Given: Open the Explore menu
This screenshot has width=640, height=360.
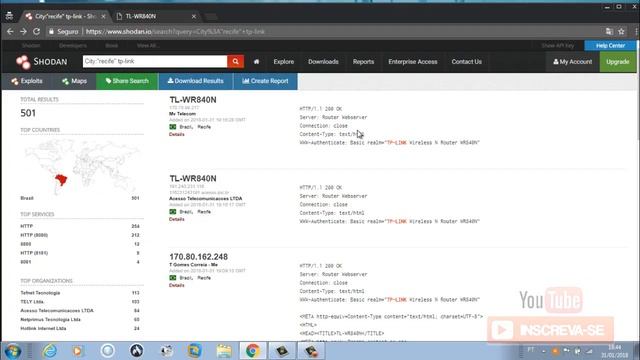Looking at the screenshot, I should pyautogui.click(x=284, y=62).
